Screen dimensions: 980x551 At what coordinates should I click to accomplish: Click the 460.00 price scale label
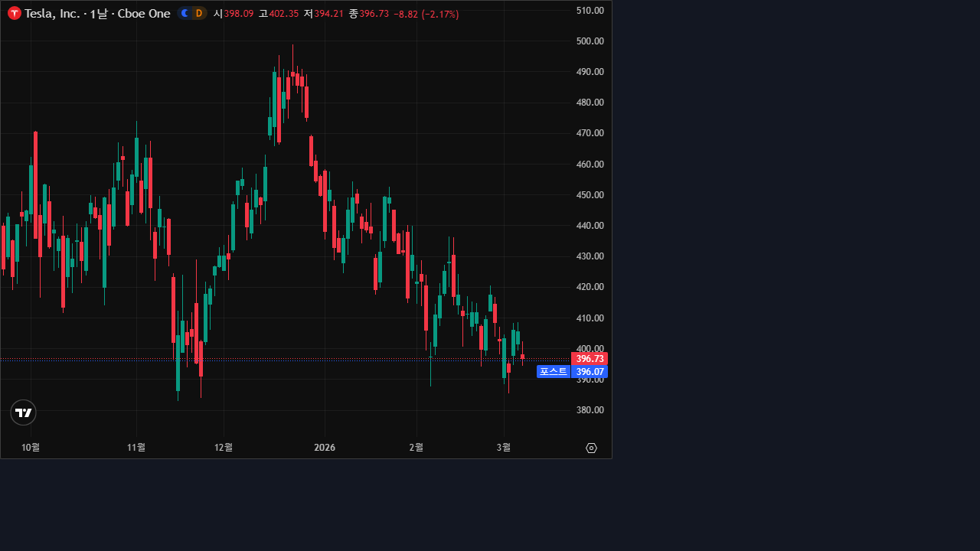coord(590,165)
